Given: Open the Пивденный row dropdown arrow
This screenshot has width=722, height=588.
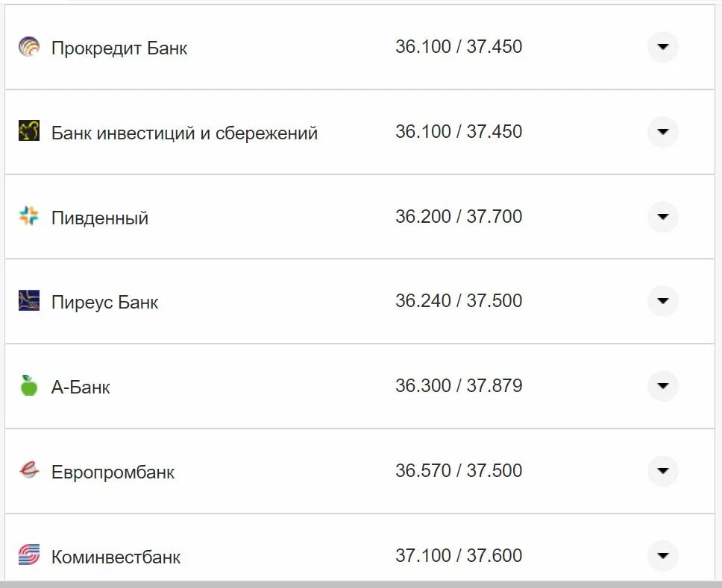Looking at the screenshot, I should (x=662, y=216).
